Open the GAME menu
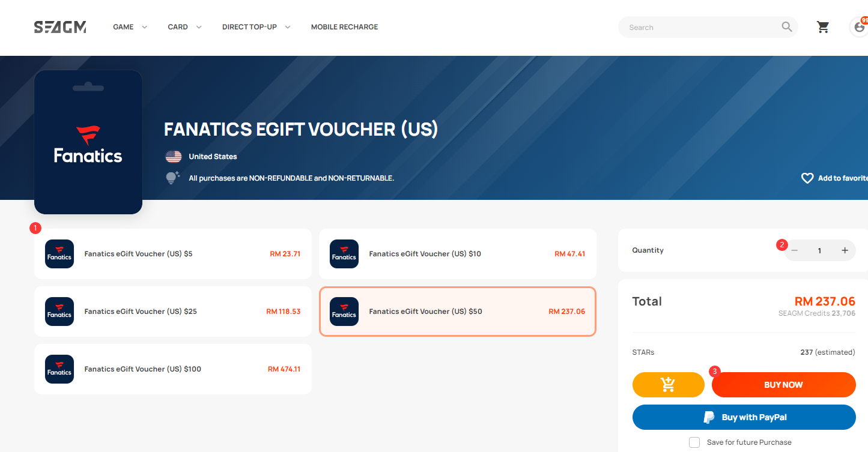This screenshot has width=868, height=452. pos(123,27)
